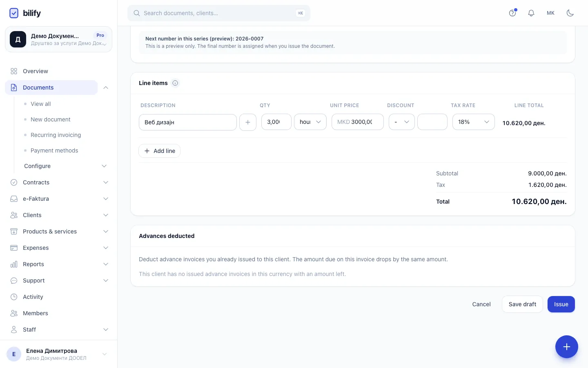
Task: Click the Cancel button
Action: pyautogui.click(x=481, y=304)
